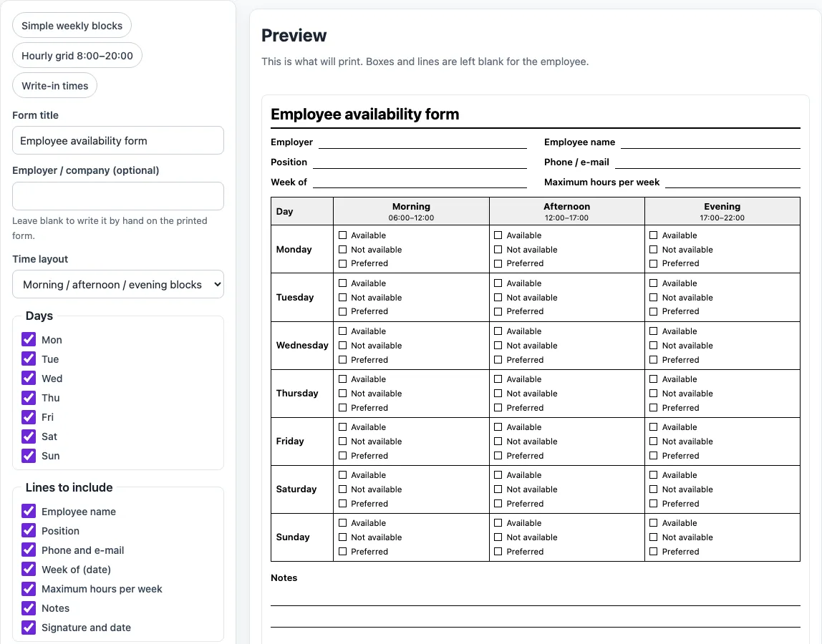Click the Lines to include group heading
The height and width of the screenshot is (644, 822).
pos(69,488)
